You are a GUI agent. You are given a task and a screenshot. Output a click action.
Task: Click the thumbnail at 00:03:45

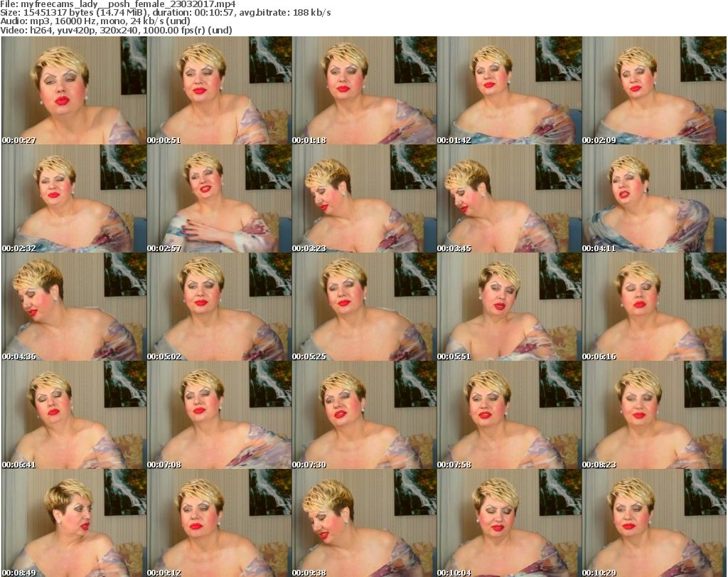click(509, 198)
